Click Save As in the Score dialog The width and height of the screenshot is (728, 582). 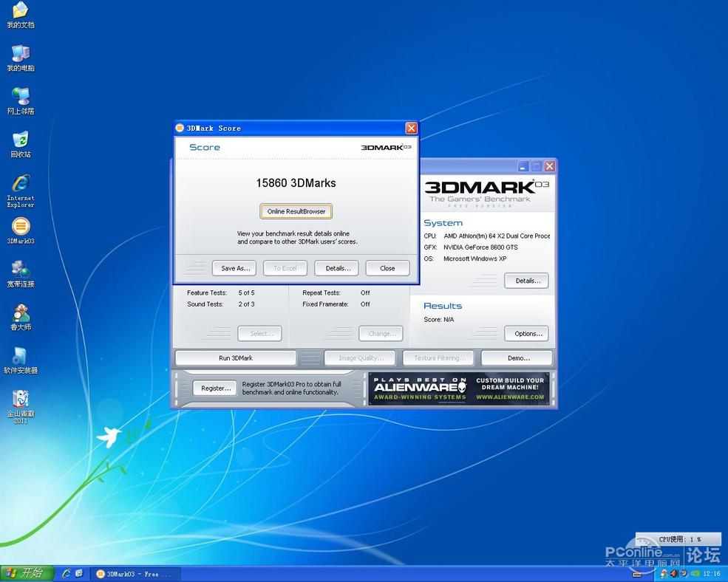[235, 268]
